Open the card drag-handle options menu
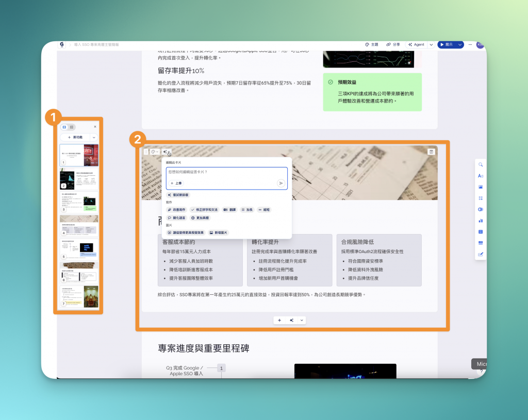Image resolution: width=528 pixels, height=420 pixels. pyautogui.click(x=146, y=152)
